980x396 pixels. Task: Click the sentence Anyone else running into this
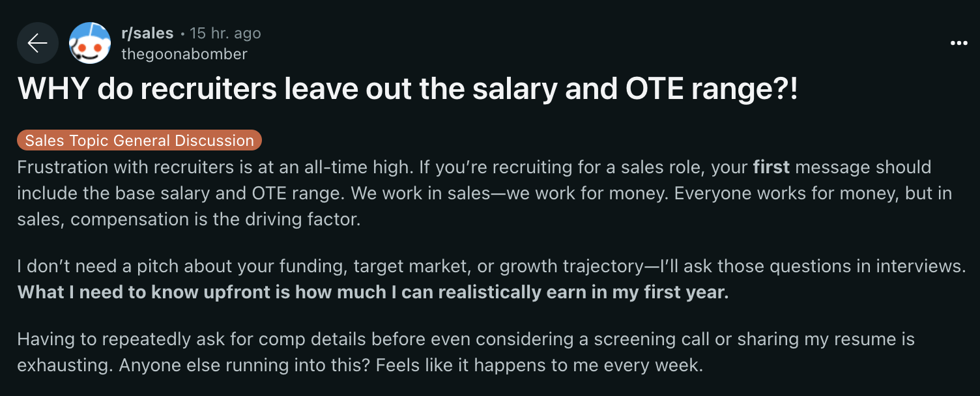pos(244,365)
